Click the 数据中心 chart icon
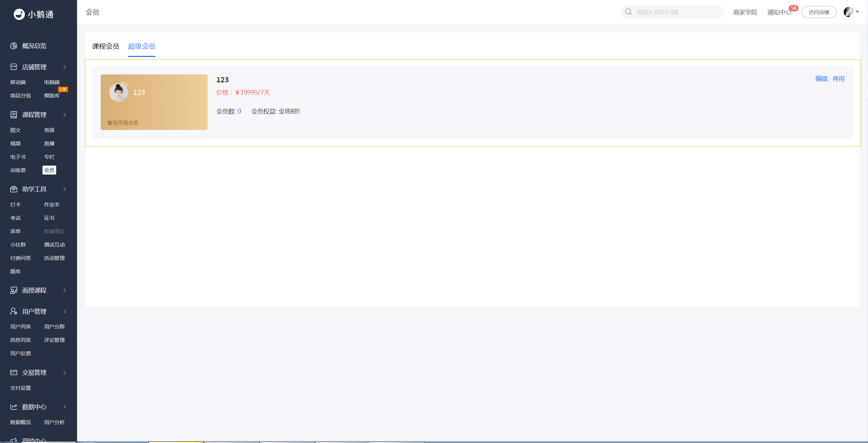Screen dimensions: 868x443 [x=14, y=407]
